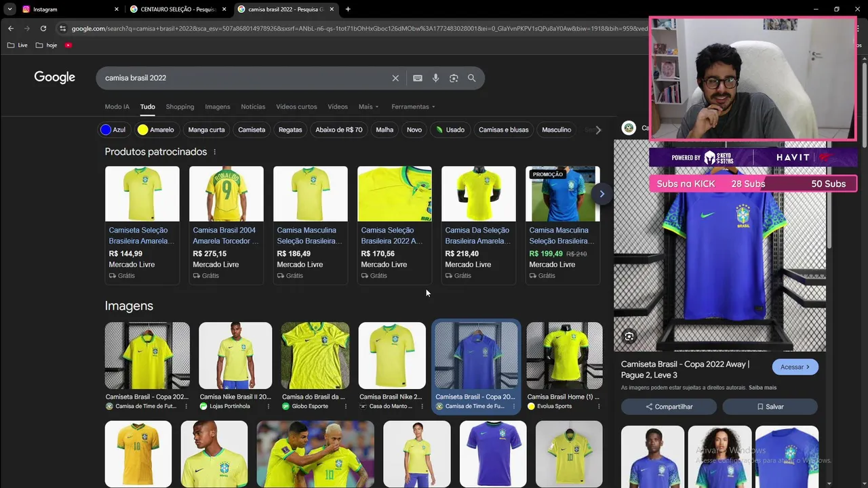This screenshot has width=868, height=488.
Task: Clear the search box with the X icon
Action: click(395, 78)
